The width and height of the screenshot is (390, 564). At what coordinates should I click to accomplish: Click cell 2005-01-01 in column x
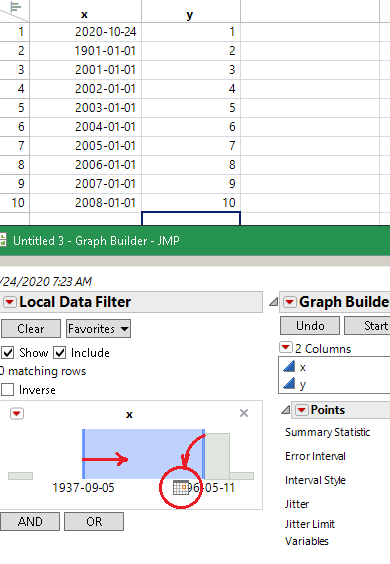pyautogui.click(x=85, y=146)
